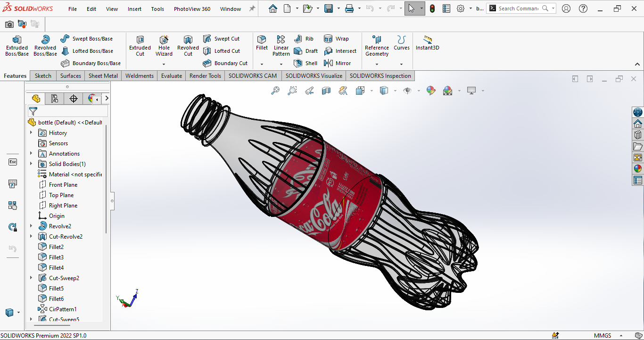
Task: Click the Rebuild traffic light icon
Action: [x=432, y=8]
